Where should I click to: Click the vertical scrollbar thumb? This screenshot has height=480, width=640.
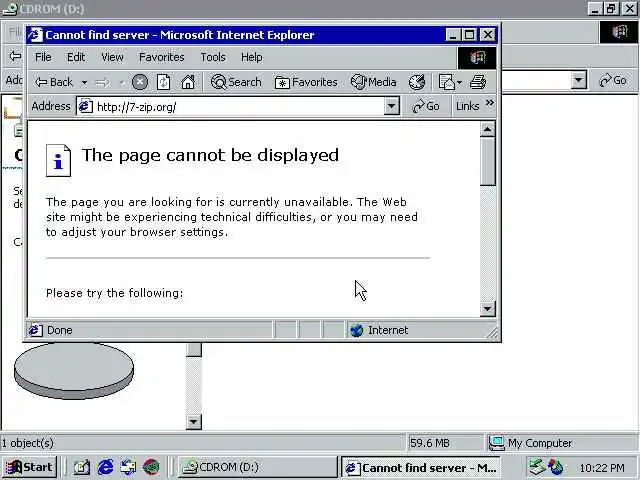point(487,162)
